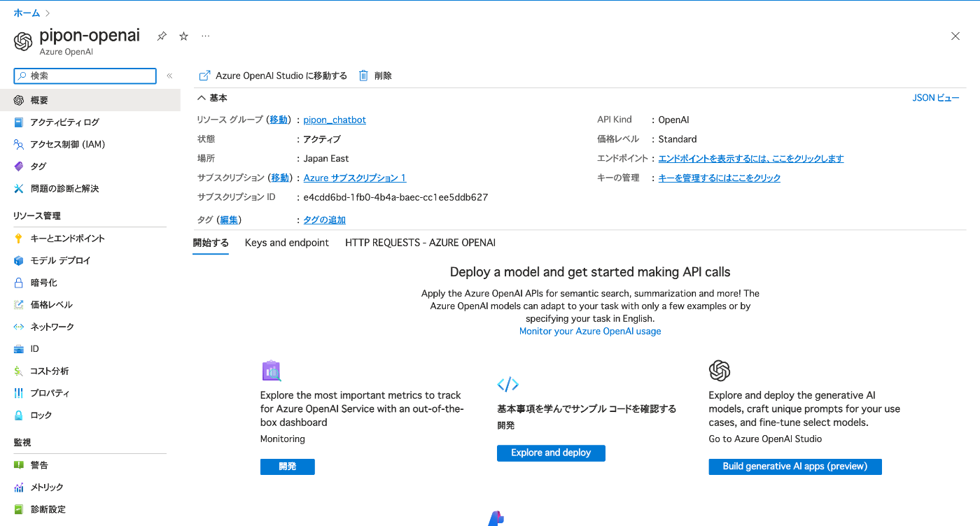Screen dimensions: 980x526
Task: Pin the pipon-openai resource to dashboard
Action: pos(162,36)
